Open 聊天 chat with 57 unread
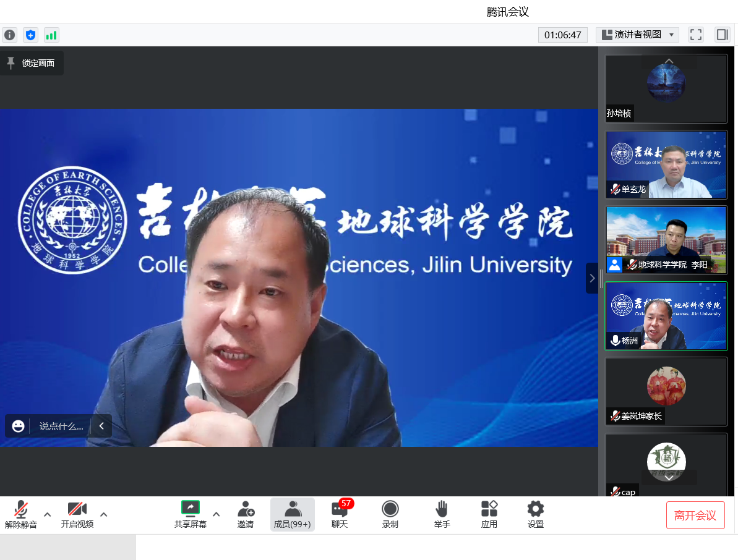The image size is (738, 560). [340, 514]
